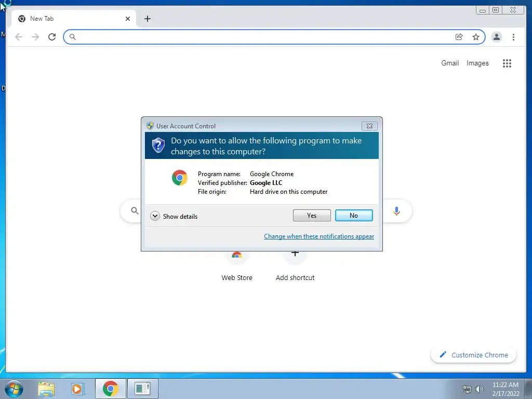This screenshot has width=532, height=399.
Task: Click 'Hard drive on this computer' text
Action: (x=289, y=192)
